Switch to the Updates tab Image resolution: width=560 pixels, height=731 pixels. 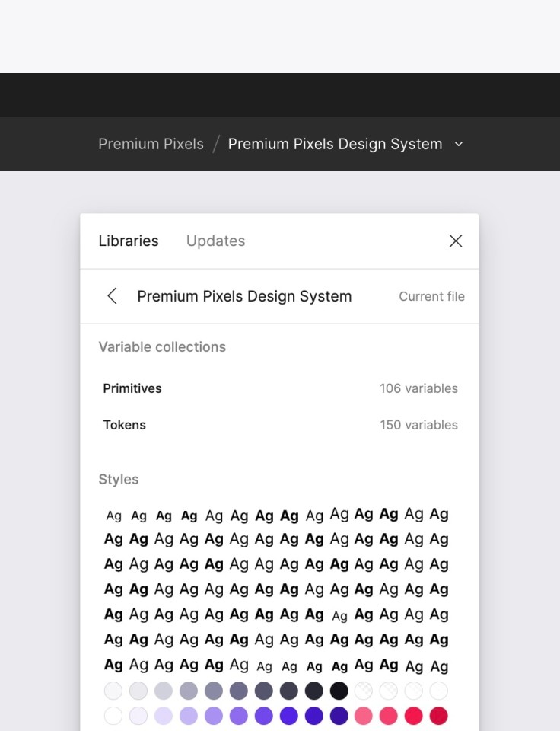[x=216, y=241]
